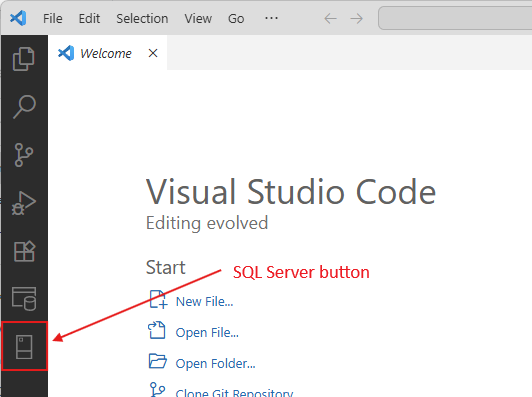Screen dimensions: 532x397
Task: Click the Open File page icon
Action: click(x=157, y=330)
